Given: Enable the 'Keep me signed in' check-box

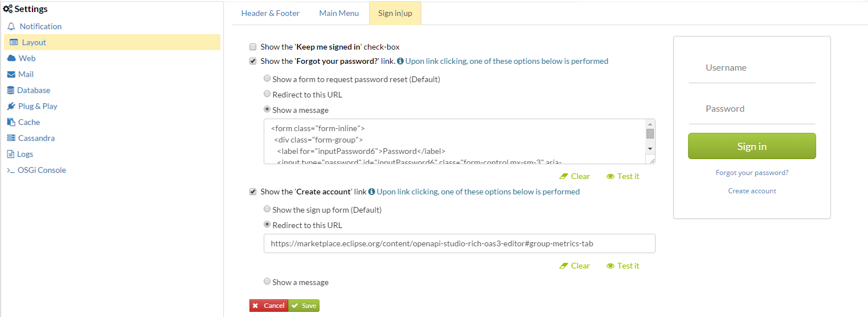Looking at the screenshot, I should (253, 47).
